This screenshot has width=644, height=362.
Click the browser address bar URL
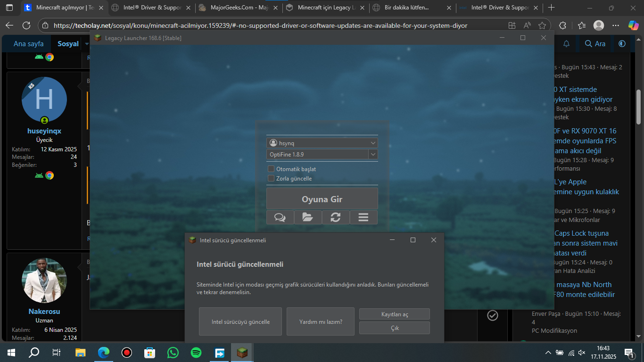[261, 25]
